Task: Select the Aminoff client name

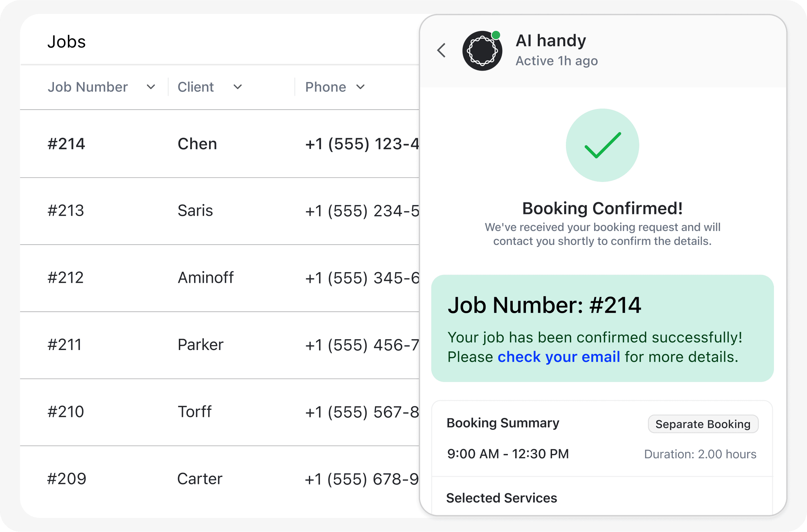Action: coord(206,278)
